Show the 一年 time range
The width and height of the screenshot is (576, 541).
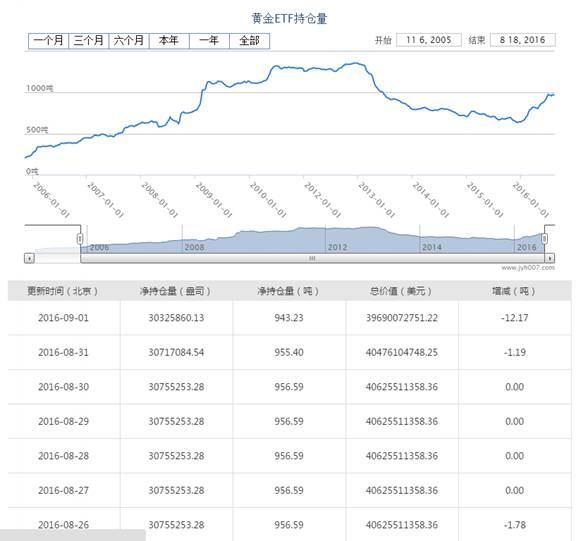click(209, 41)
